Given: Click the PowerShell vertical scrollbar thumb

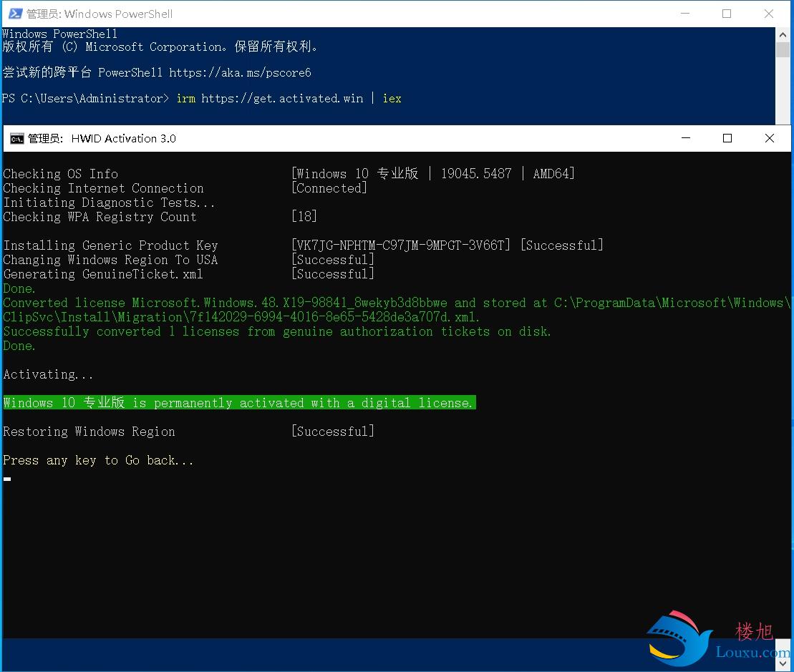Looking at the screenshot, I should (x=783, y=49).
